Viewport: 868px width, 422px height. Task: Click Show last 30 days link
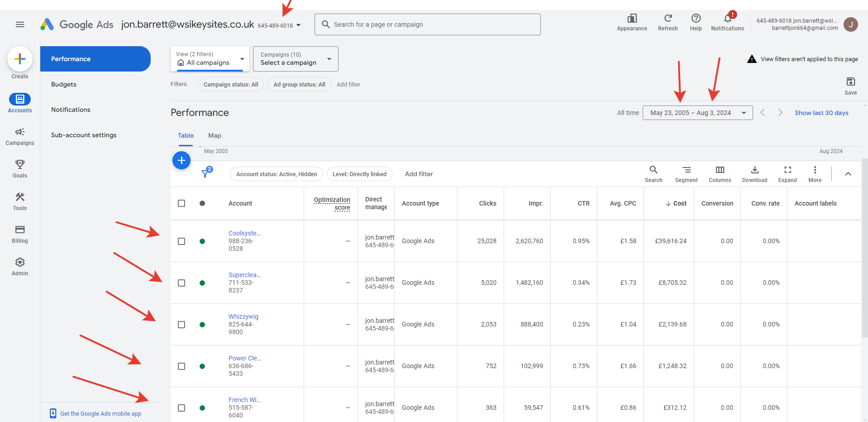(x=821, y=113)
